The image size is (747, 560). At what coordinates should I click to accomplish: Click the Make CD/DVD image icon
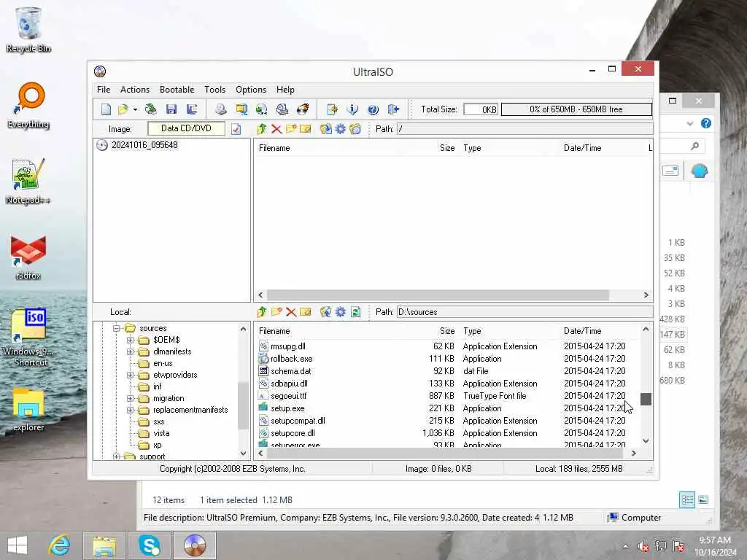click(x=220, y=109)
